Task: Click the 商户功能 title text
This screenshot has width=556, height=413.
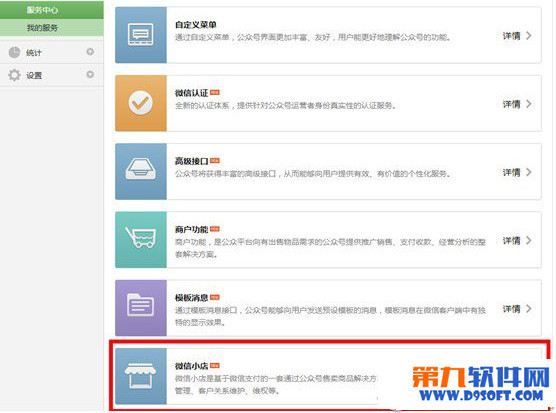Action: [x=191, y=229]
